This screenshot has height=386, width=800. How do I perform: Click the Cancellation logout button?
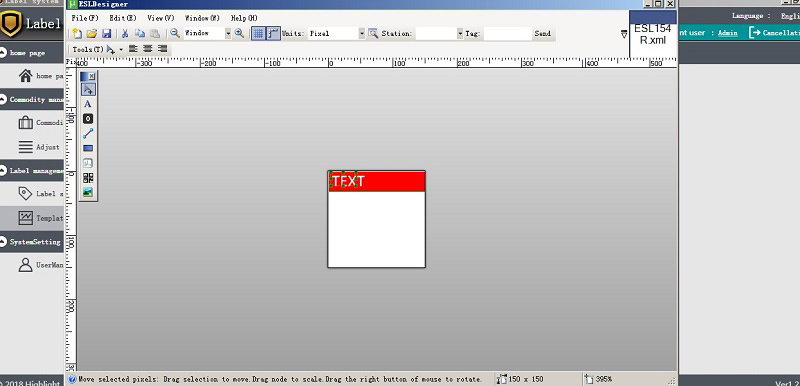[774, 33]
